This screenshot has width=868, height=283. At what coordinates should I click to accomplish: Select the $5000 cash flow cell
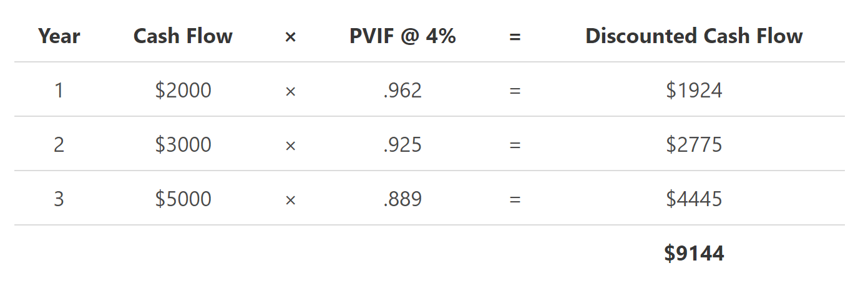tap(183, 199)
